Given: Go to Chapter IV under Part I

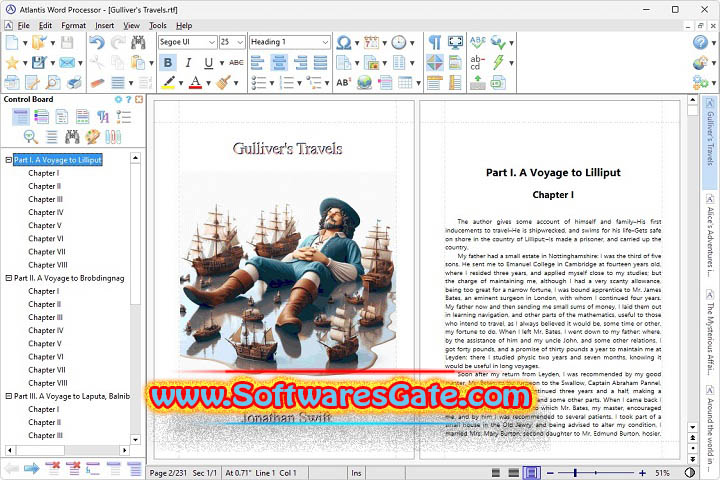Looking at the screenshot, I should click(46, 212).
